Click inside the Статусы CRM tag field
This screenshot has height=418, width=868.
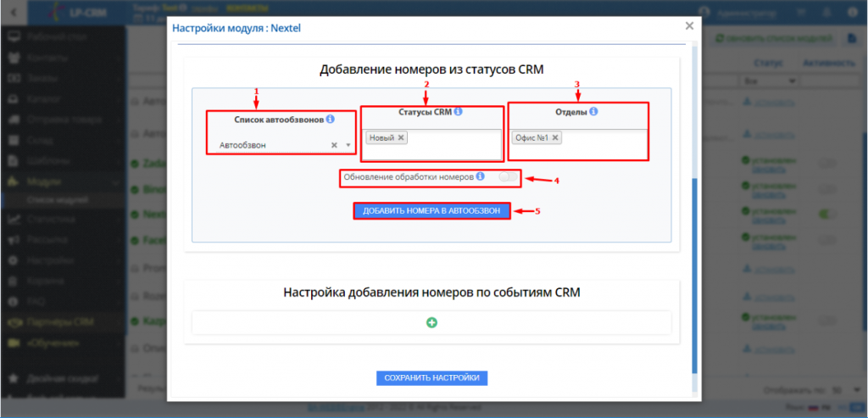[x=431, y=144]
